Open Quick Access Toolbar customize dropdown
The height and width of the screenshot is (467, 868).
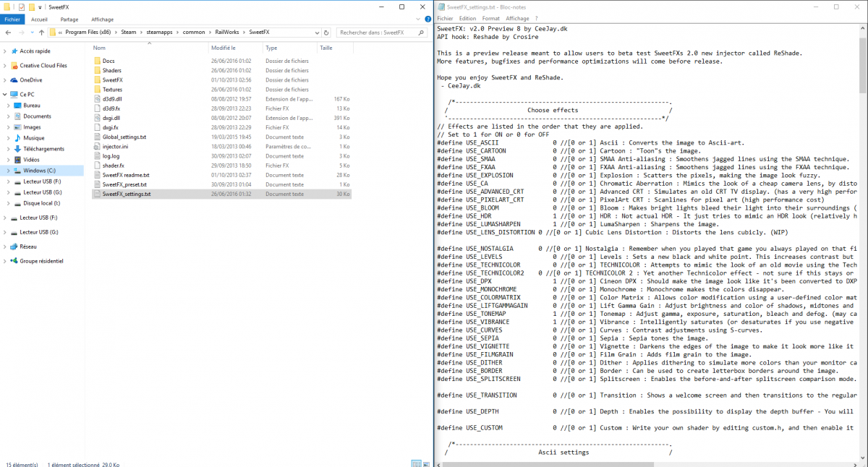[x=40, y=7]
